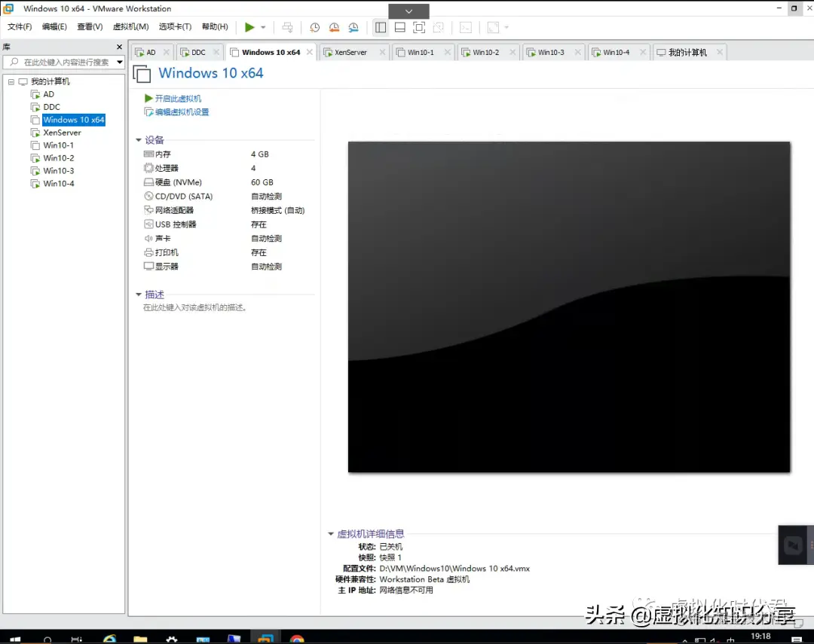Open 编辑虚拟机设置 link

(179, 111)
